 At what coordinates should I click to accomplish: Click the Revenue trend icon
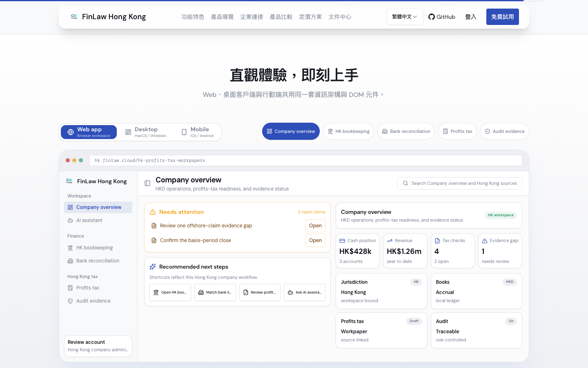pyautogui.click(x=390, y=241)
